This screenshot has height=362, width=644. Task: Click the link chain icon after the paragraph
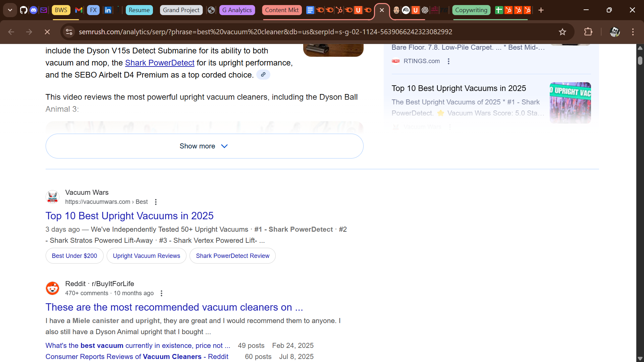(263, 75)
